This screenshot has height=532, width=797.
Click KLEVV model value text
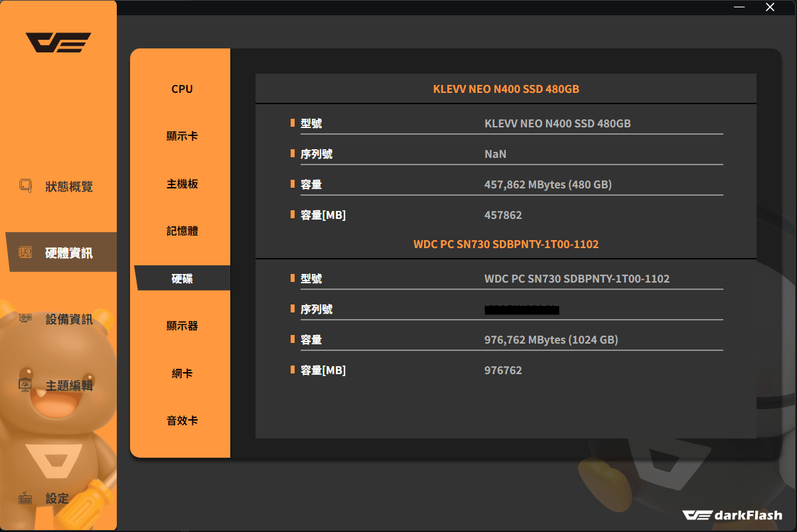(x=557, y=123)
